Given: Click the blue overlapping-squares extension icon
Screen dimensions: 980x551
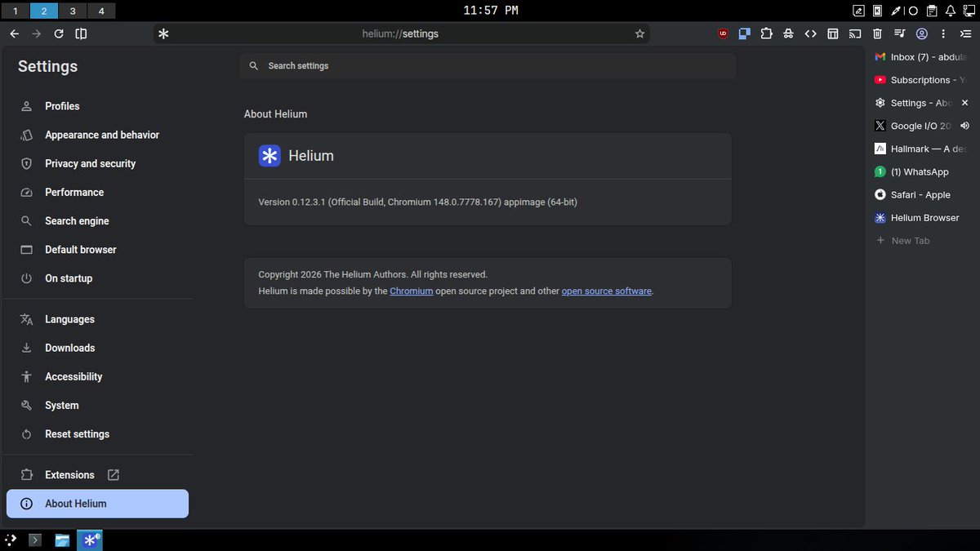Looking at the screenshot, I should (x=745, y=33).
